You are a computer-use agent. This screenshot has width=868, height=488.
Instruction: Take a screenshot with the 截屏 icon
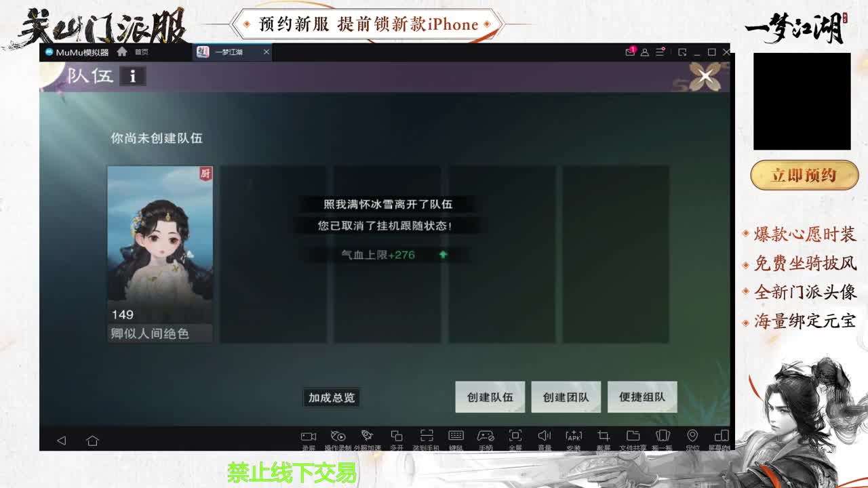point(603,437)
